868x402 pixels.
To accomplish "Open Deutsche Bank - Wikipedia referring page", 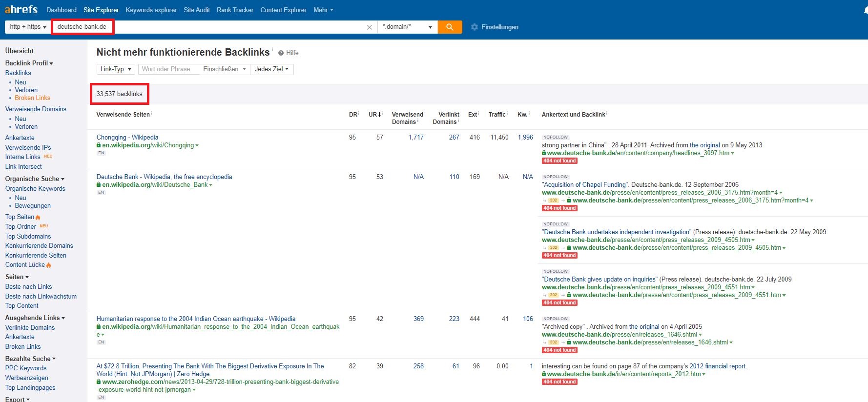I will 164,177.
